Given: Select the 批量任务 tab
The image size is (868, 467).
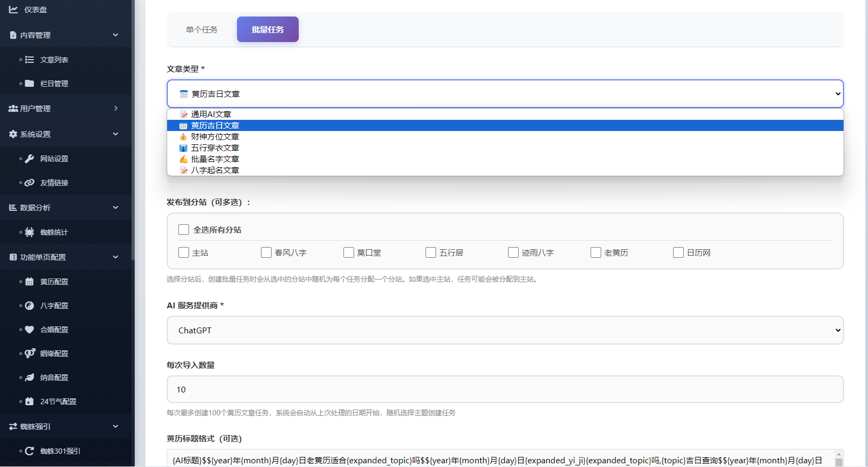Looking at the screenshot, I should tap(267, 30).
